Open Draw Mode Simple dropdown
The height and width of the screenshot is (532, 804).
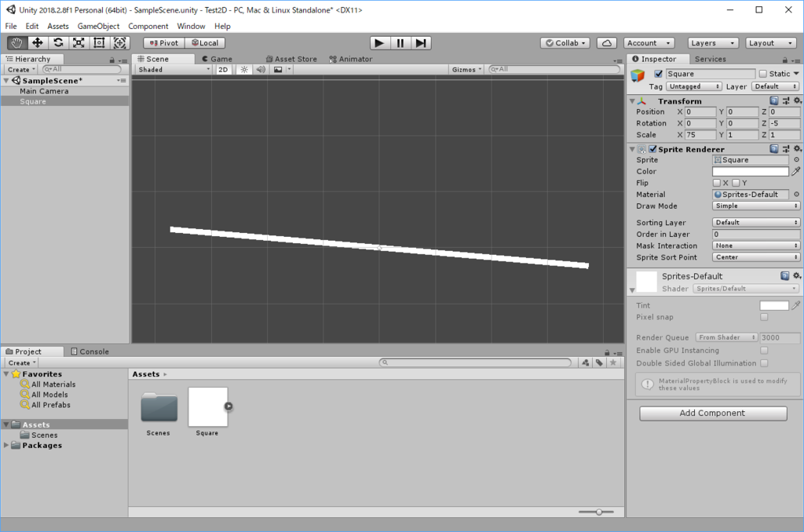(756, 206)
